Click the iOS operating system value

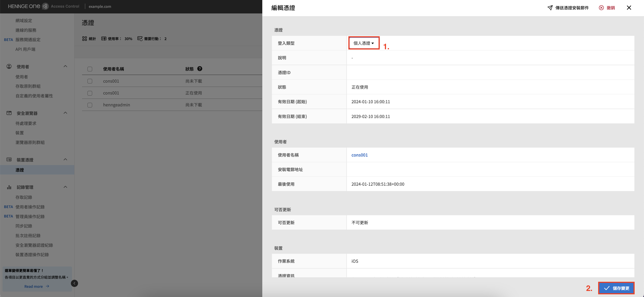355,261
